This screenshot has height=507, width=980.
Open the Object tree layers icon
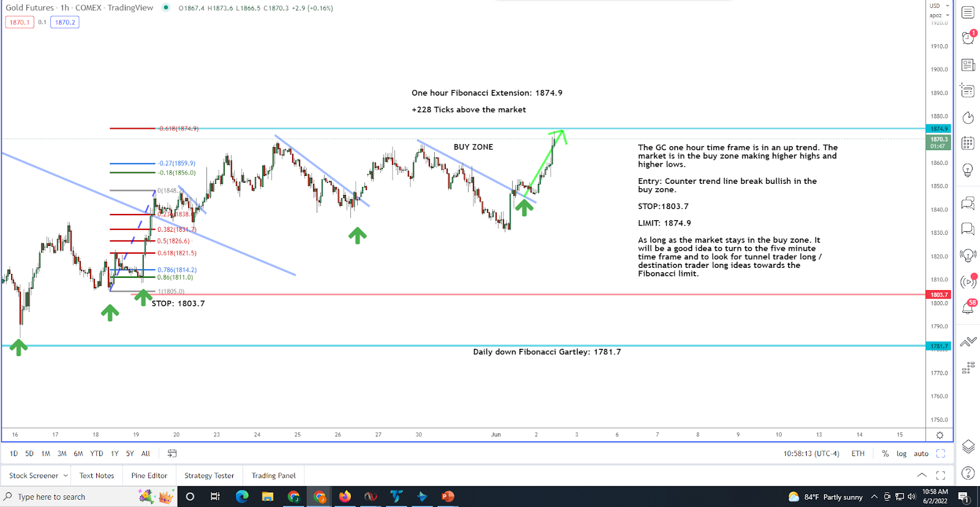pos(968,446)
